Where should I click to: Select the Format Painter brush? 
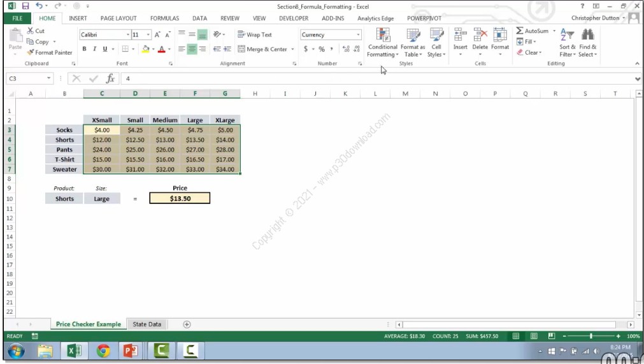[31, 52]
